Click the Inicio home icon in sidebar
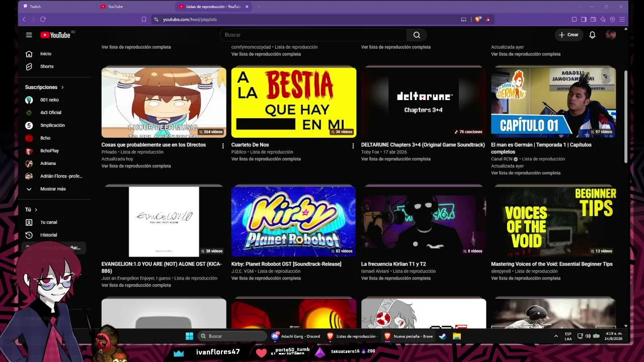 (x=29, y=54)
